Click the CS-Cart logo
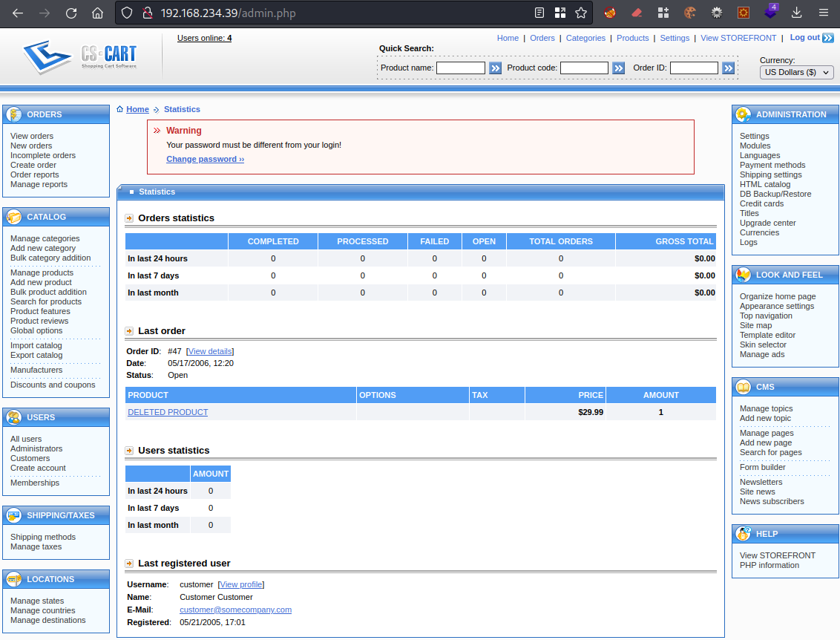 tap(79, 56)
